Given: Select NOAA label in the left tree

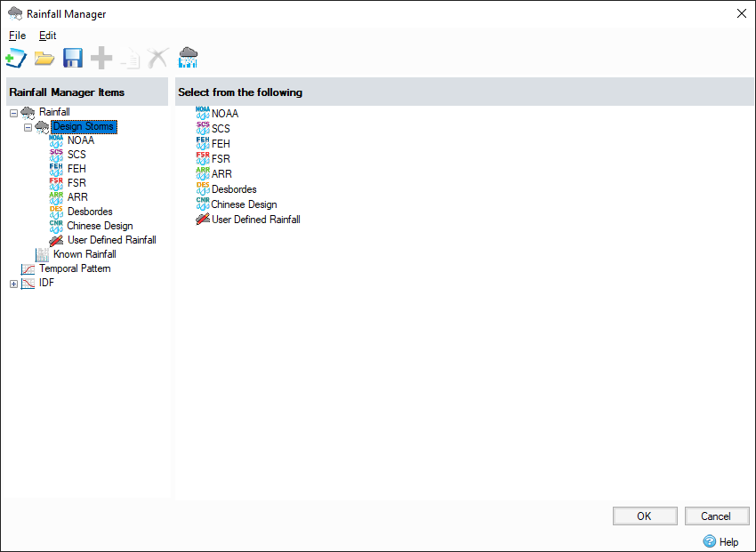Looking at the screenshot, I should [x=81, y=140].
